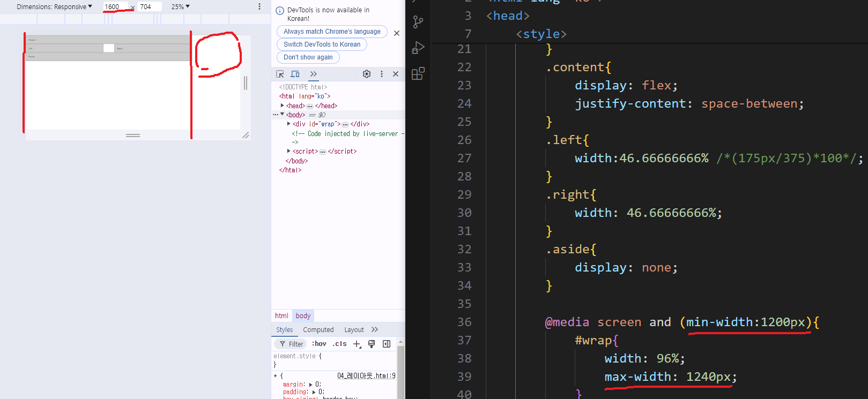The width and height of the screenshot is (868, 399).
Task: Click the info icon beside the language notice
Action: point(280,11)
